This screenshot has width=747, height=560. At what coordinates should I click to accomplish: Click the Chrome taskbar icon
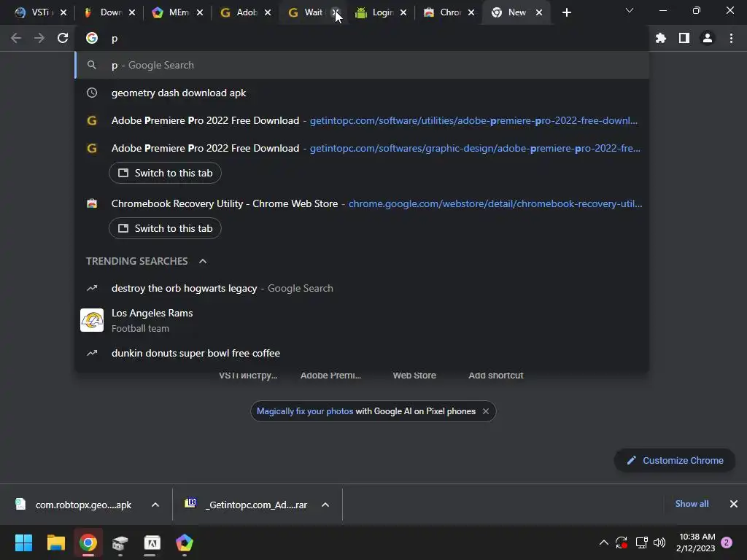(x=88, y=542)
